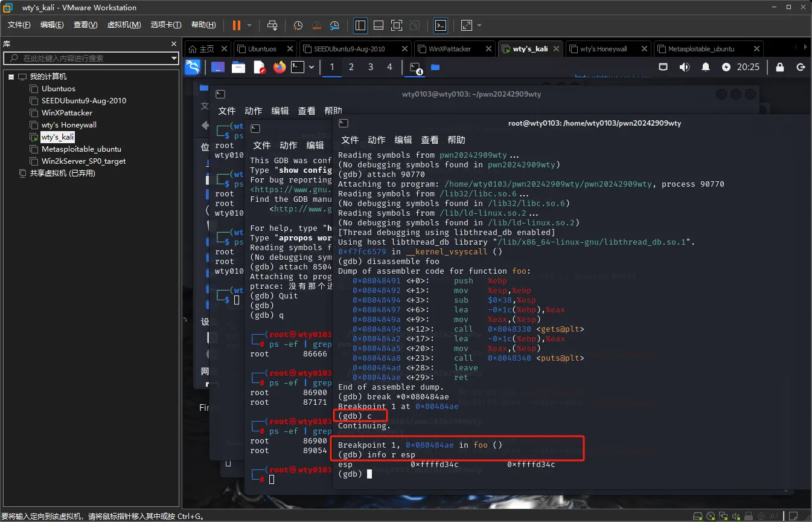This screenshot has width=812, height=522.
Task: Select WinXPattacker in the library tree
Action: (x=66, y=113)
